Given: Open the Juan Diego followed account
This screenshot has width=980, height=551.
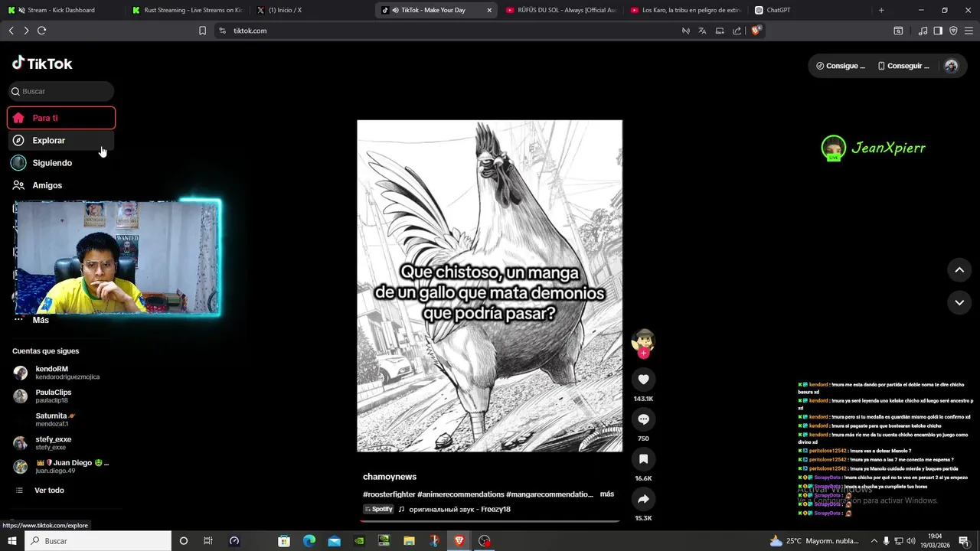Looking at the screenshot, I should [61, 466].
